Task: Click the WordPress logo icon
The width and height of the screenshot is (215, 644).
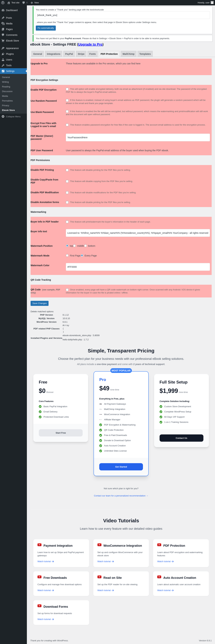Action: [3, 3]
